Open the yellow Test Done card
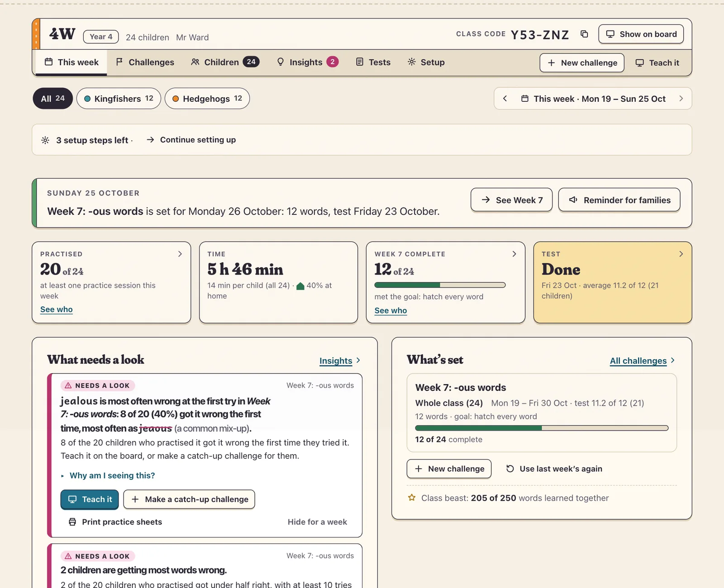Viewport: 724px width, 588px height. coord(613,282)
